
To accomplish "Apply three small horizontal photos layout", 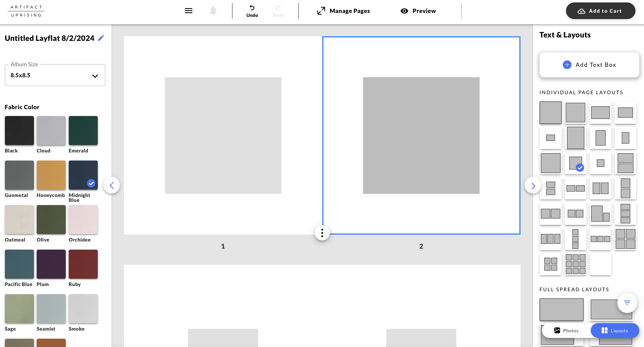I will (x=600, y=239).
